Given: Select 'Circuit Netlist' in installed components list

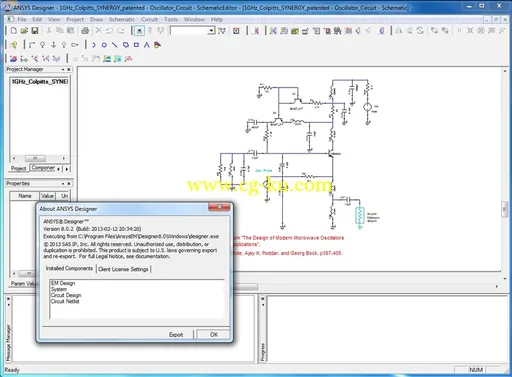Looking at the screenshot, I should 65,301.
